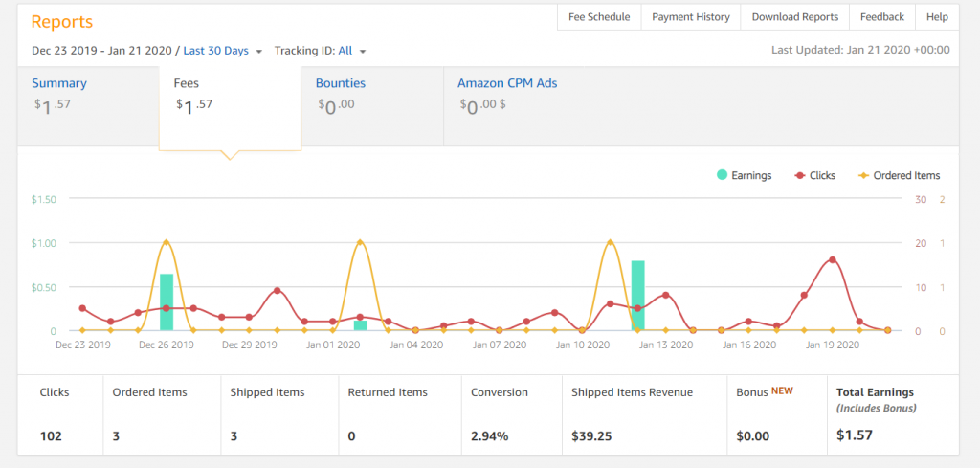The image size is (980, 468).
Task: Switch to the Summary tab
Action: coord(59,83)
